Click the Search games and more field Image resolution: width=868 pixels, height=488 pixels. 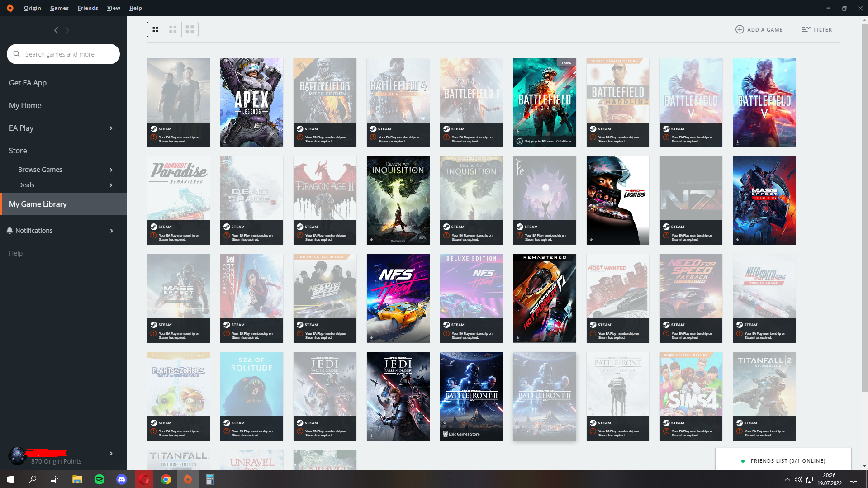pyautogui.click(x=63, y=54)
